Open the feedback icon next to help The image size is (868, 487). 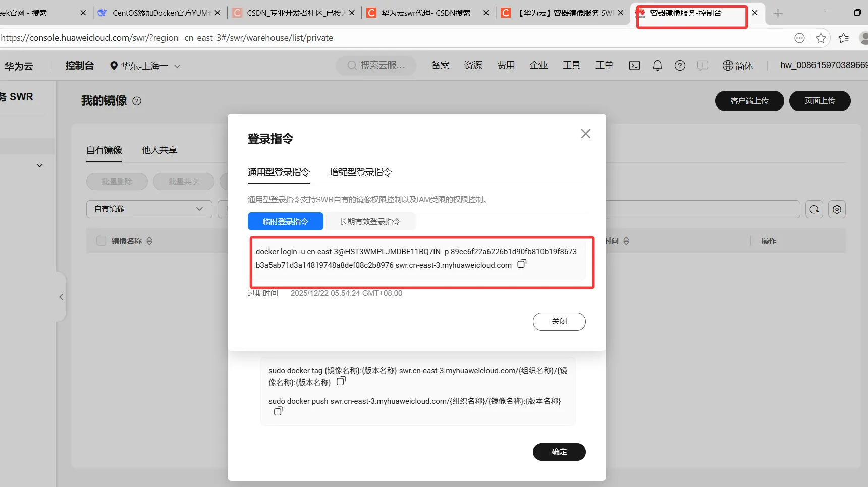(x=702, y=66)
